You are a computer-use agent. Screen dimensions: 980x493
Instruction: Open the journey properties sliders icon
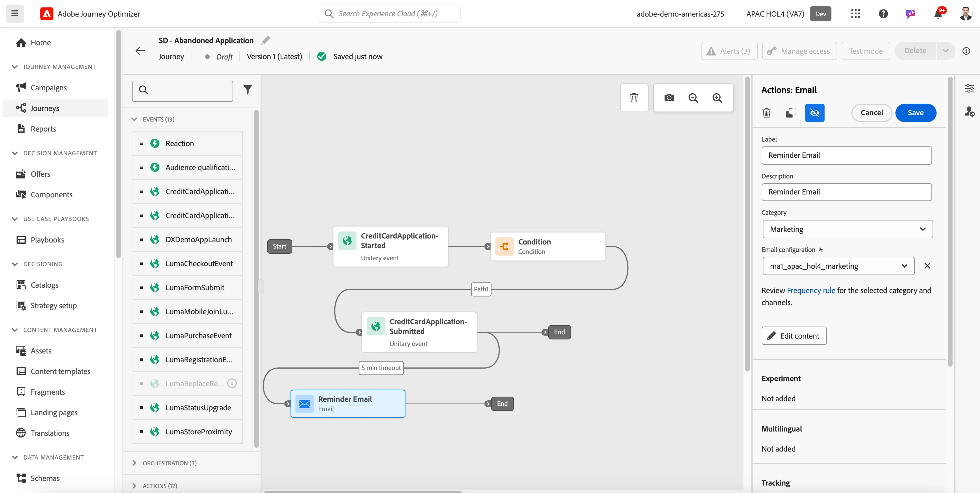pyautogui.click(x=969, y=88)
